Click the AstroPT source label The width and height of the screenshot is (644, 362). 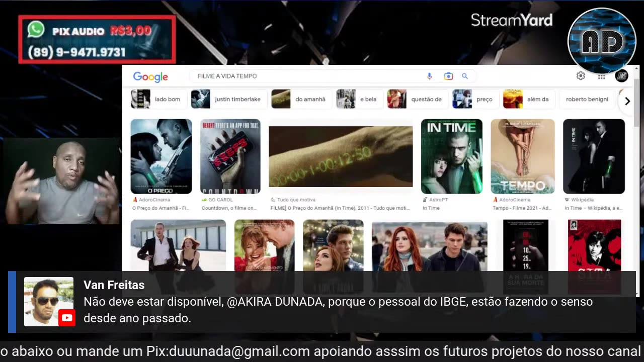point(434,200)
